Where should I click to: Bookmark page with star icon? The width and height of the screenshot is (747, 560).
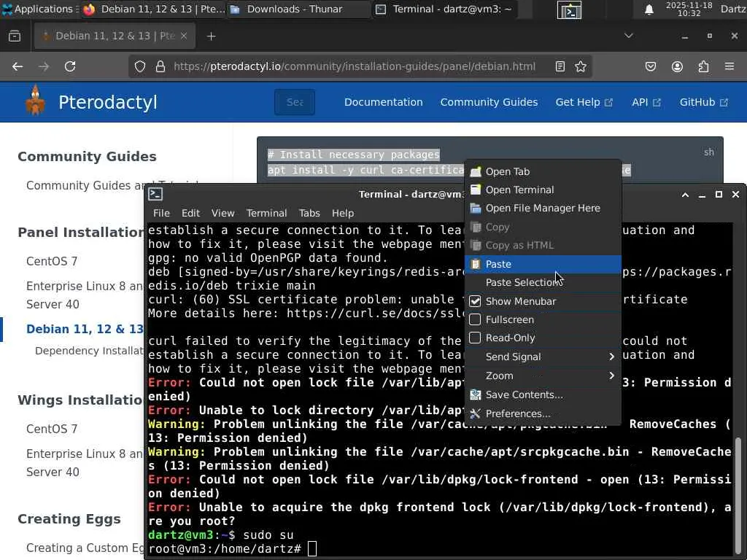tap(581, 66)
